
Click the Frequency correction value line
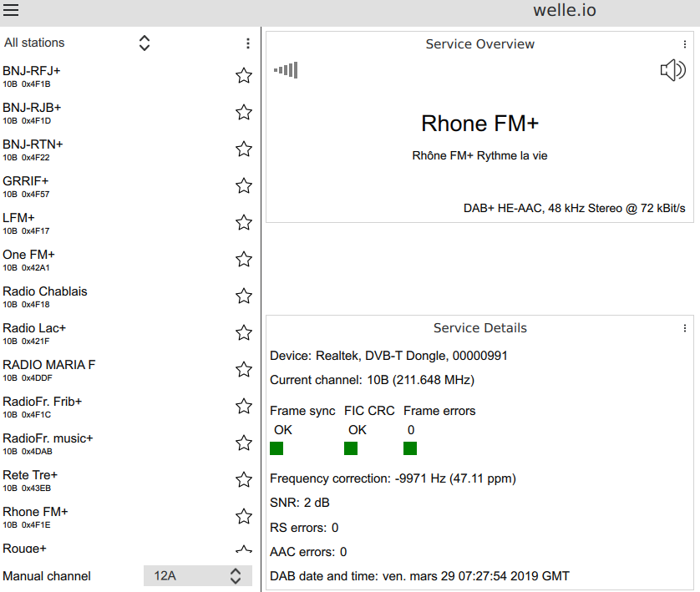pyautogui.click(x=393, y=478)
